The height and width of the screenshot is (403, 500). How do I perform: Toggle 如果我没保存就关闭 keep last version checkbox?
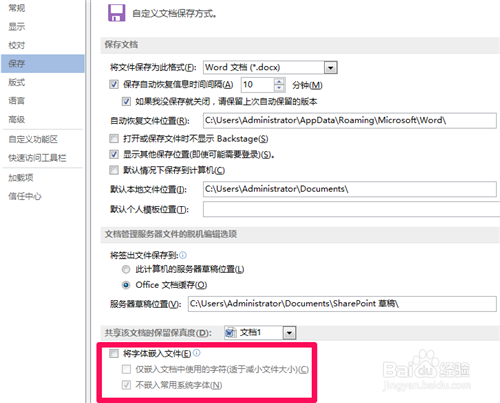pyautogui.click(x=126, y=101)
